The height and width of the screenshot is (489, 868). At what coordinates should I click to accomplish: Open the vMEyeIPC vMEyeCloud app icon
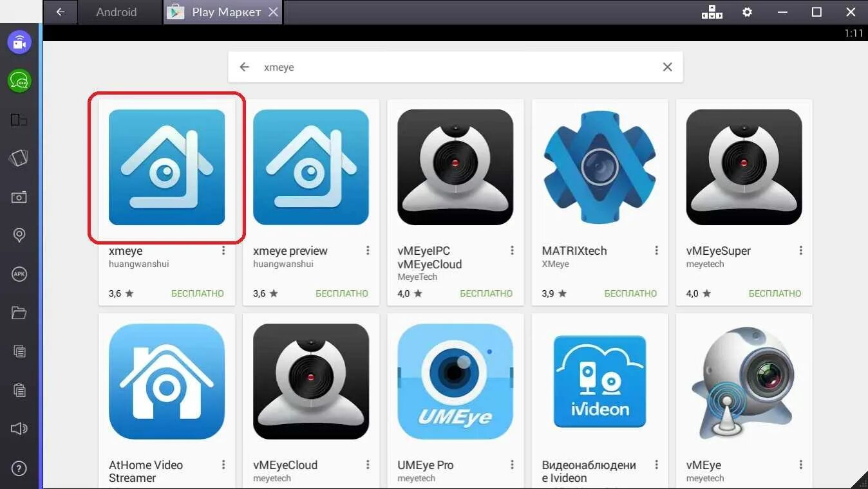coord(455,167)
